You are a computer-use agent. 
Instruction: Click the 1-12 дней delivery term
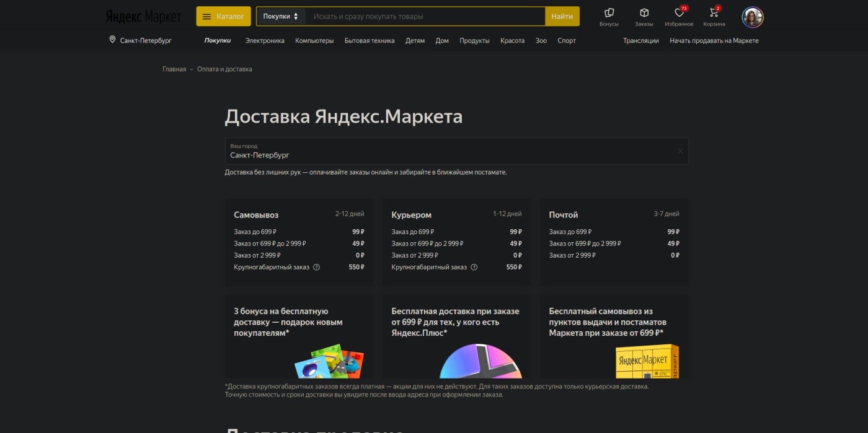tap(507, 214)
